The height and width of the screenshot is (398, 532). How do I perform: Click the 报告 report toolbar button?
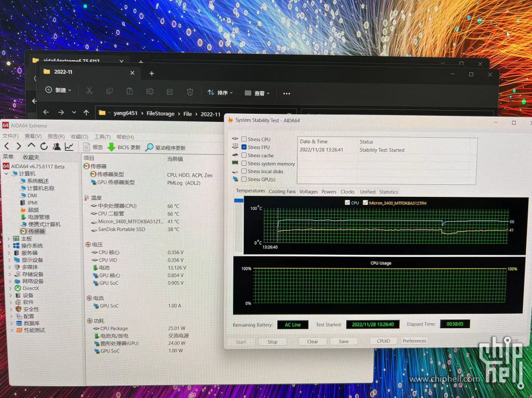tap(93, 147)
